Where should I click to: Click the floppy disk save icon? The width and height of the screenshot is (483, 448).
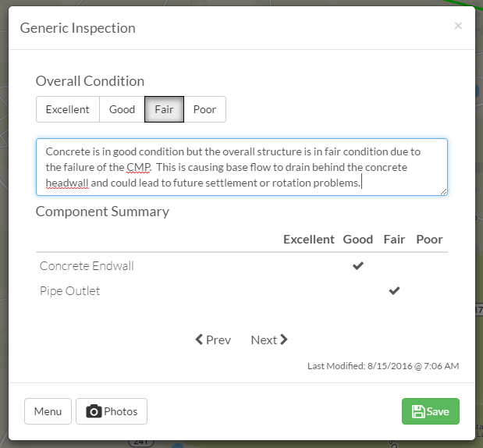click(418, 411)
